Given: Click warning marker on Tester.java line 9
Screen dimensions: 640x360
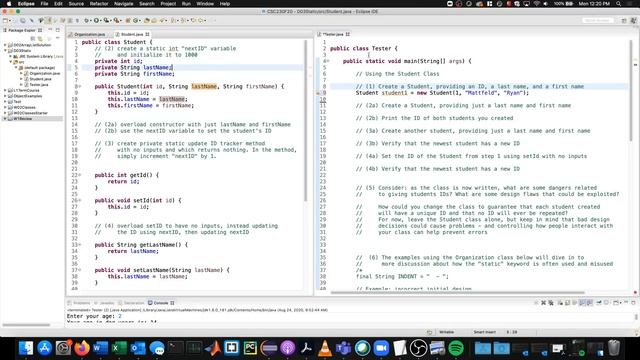Looking at the screenshot, I should click(318, 93).
